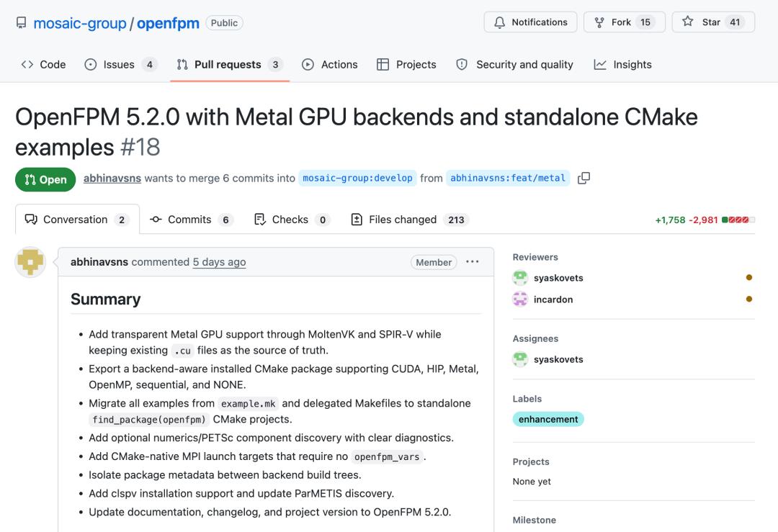The height and width of the screenshot is (532, 778).
Task: Open reviewer syaskovets profile
Action: pyautogui.click(x=558, y=278)
